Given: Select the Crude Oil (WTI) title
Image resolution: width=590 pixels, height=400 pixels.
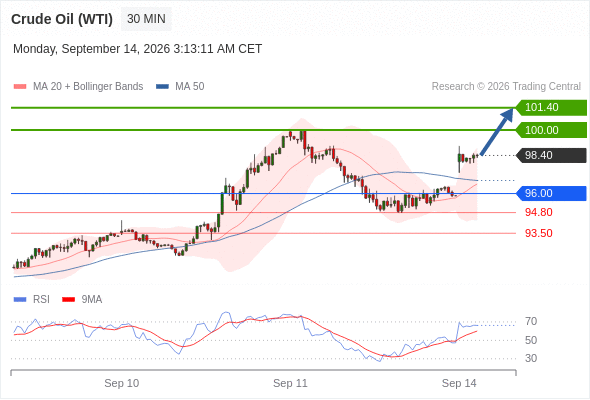Looking at the screenshot, I should [x=62, y=19].
